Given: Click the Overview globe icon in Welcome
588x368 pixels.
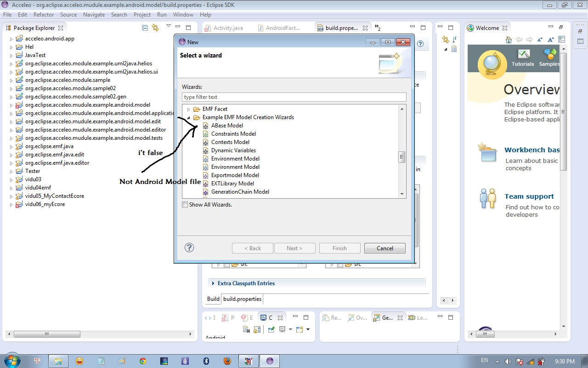Looking at the screenshot, I should click(x=492, y=65).
